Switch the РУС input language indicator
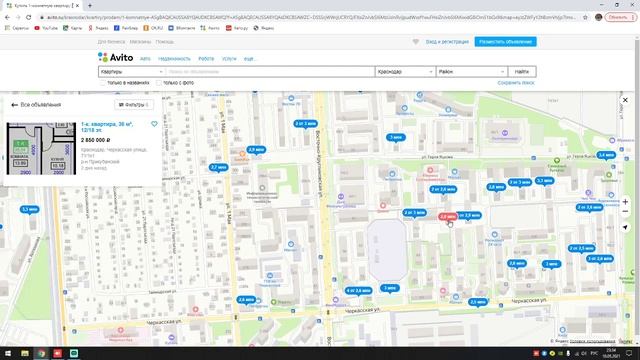 click(595, 353)
